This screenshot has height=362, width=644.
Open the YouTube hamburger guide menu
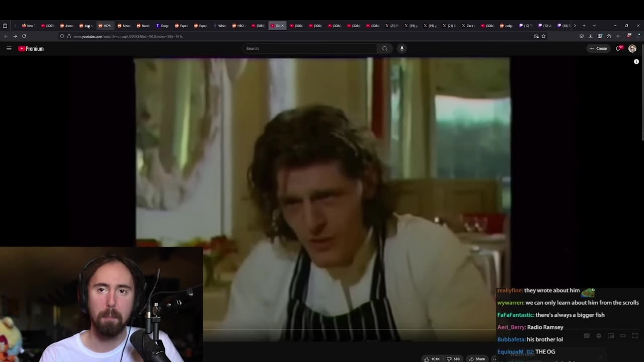pos(9,48)
